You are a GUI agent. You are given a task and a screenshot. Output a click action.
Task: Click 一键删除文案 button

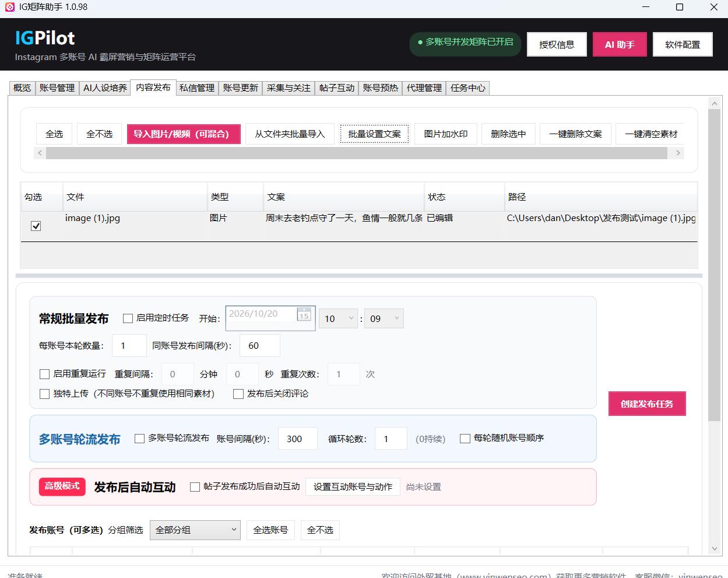pos(575,134)
